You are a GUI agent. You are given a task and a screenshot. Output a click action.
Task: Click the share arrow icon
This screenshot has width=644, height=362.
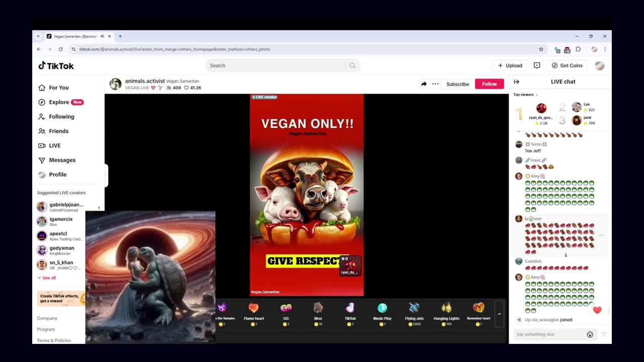[424, 84]
